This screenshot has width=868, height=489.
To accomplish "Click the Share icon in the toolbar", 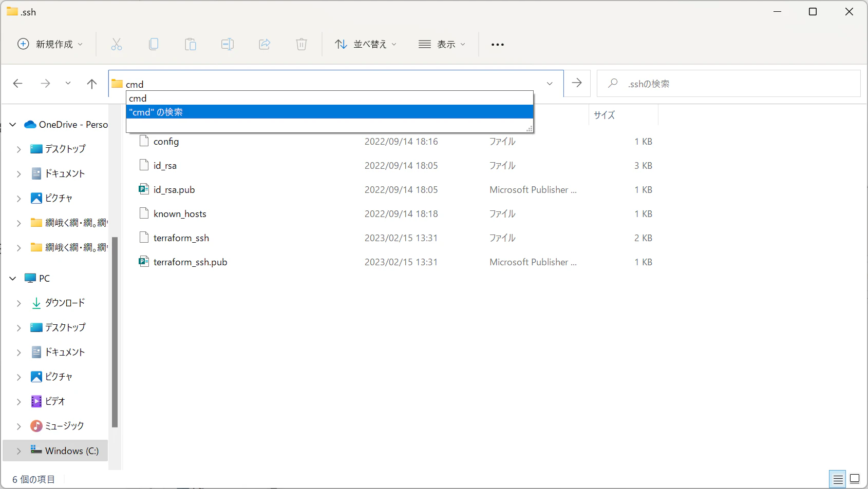I will [265, 44].
